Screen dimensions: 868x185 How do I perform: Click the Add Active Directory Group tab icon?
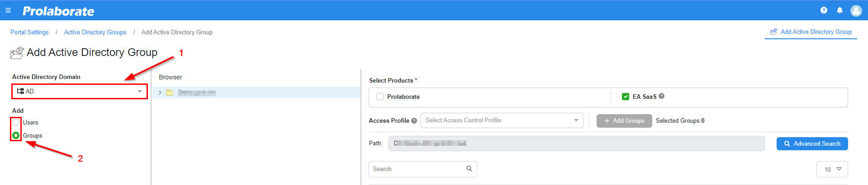click(774, 32)
